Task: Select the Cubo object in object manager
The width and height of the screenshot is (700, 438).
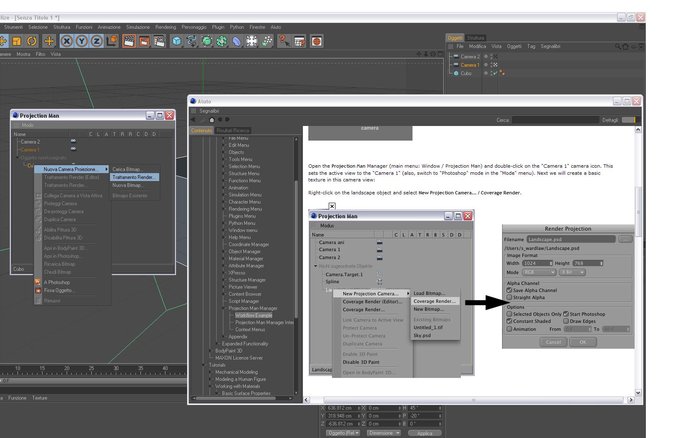Action: [466, 73]
